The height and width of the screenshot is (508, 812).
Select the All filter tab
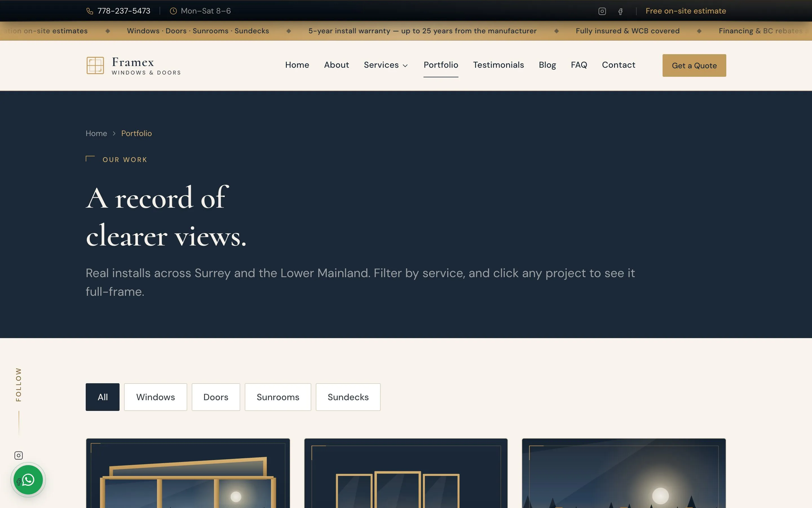pos(102,397)
